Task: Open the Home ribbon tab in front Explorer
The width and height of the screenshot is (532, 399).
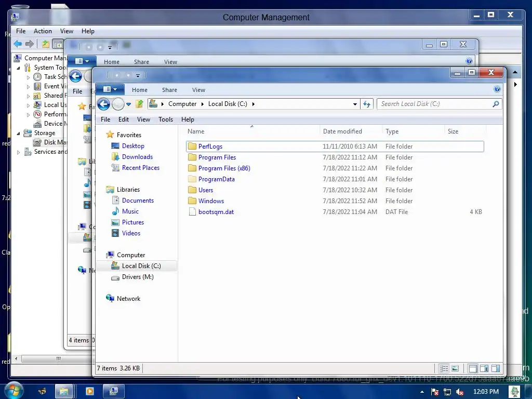Action: pos(140,90)
